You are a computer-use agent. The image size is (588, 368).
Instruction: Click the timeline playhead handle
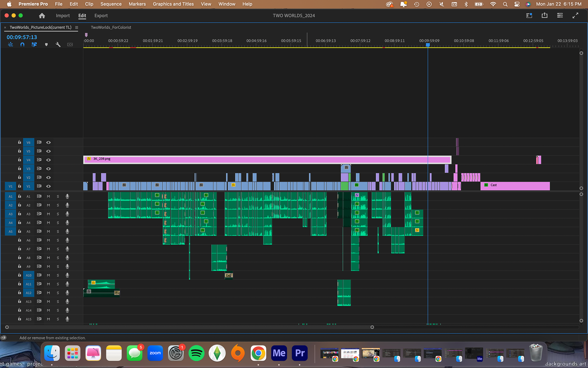tap(428, 45)
